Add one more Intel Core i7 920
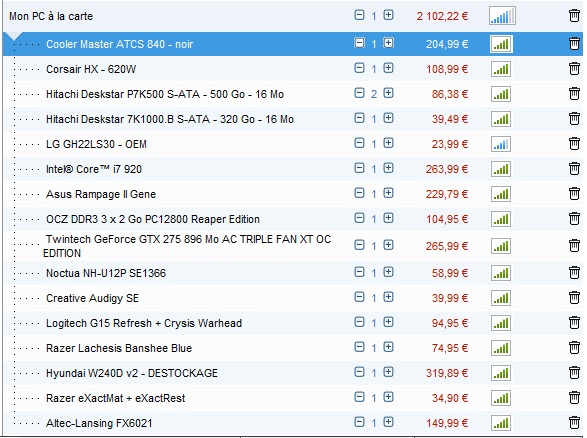Screen dimensions: 587x438 388,168
